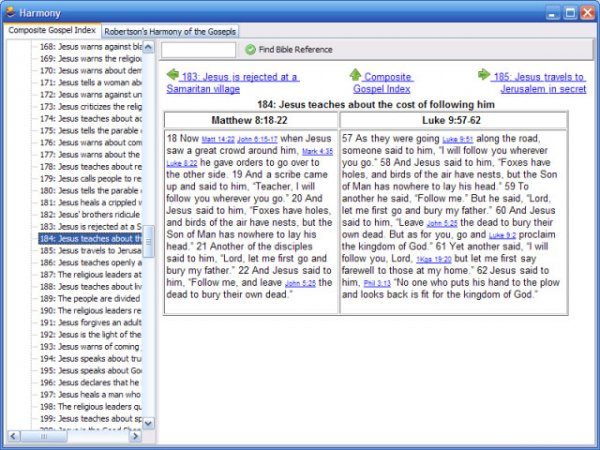This screenshot has height=450, width=600.
Task: Click the green checkmark Find Bible Reference icon
Action: pos(250,49)
